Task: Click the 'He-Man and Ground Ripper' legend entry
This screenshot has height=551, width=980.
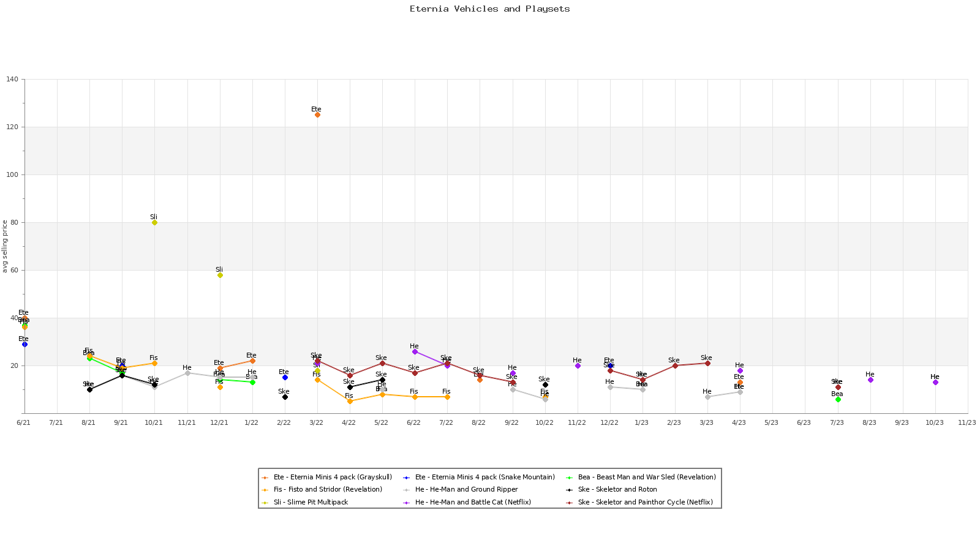Action: [x=460, y=489]
